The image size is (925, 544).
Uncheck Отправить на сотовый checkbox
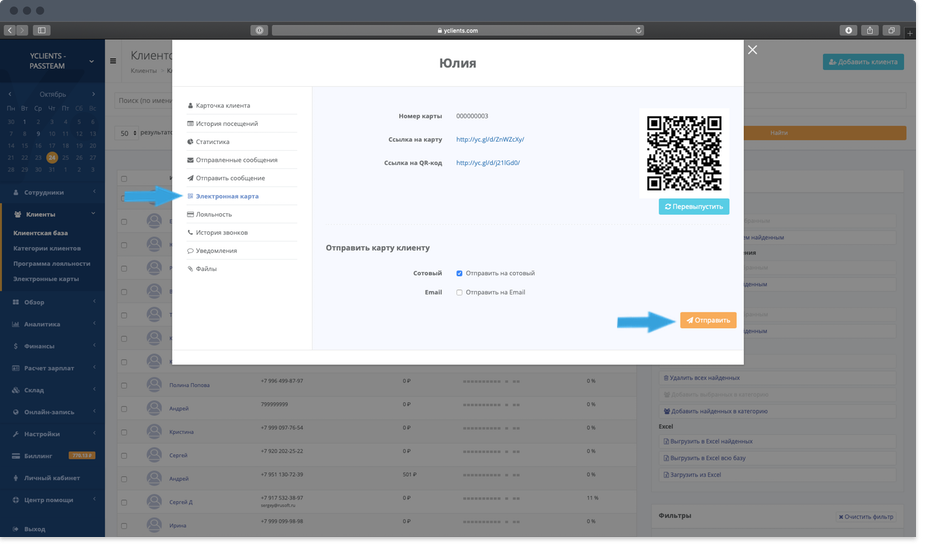point(460,274)
